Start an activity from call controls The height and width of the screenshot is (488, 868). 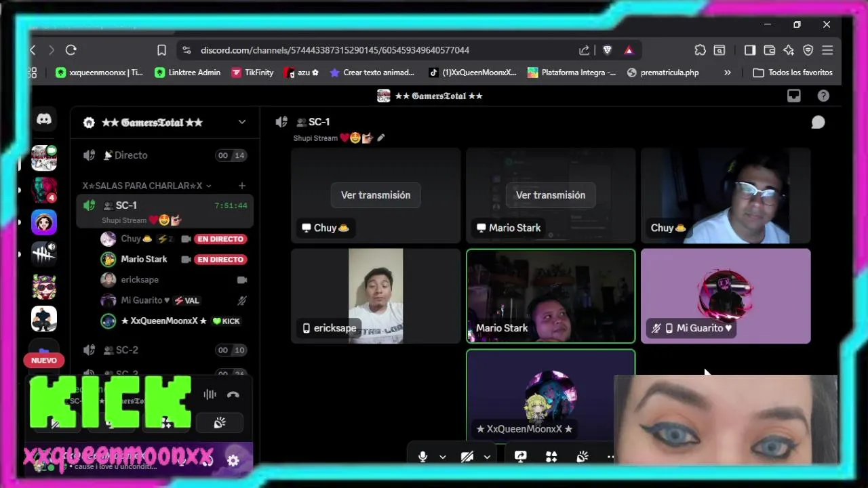coord(551,457)
